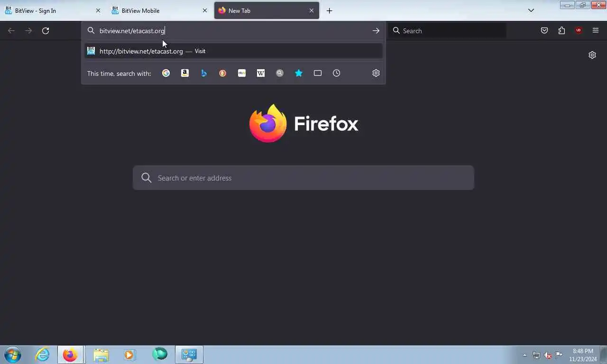Click the Go arrow in the address bar
The image size is (607, 364).
(376, 31)
